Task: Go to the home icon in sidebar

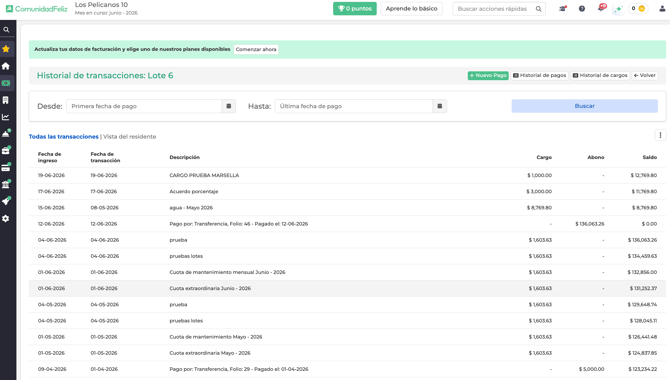Action: 6,66
